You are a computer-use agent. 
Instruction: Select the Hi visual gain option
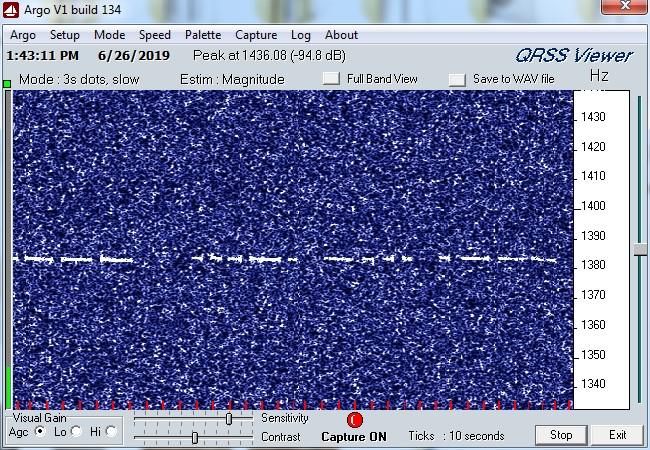click(111, 432)
